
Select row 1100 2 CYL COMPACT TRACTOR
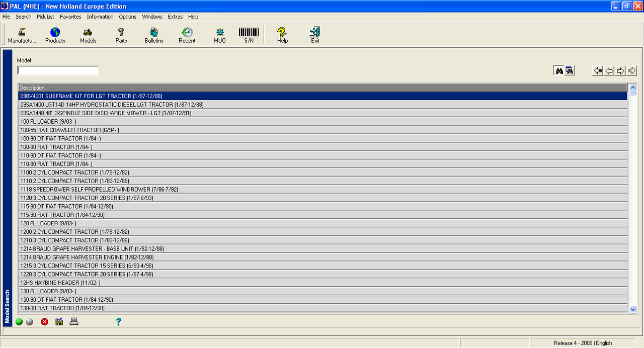click(x=323, y=172)
